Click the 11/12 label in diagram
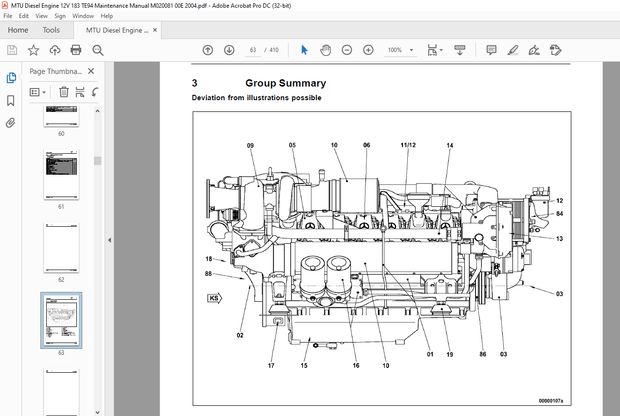The width and height of the screenshot is (620, 416). [x=408, y=145]
